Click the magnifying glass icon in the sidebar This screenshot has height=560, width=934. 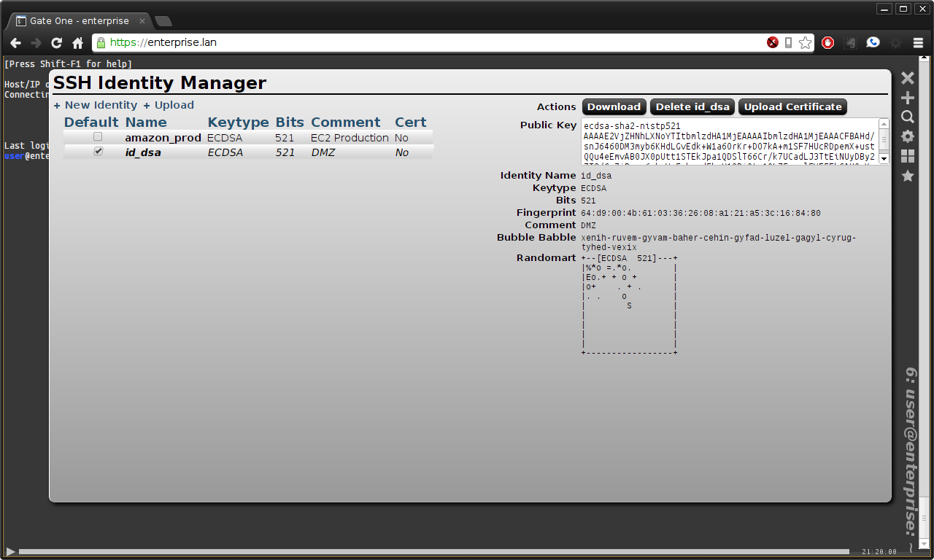(907, 117)
